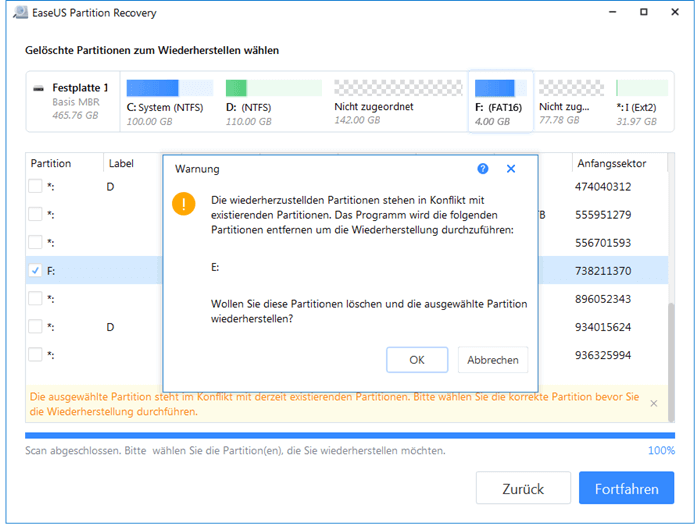Check the box for sector 555951279 row
Image resolution: width=700 pixels, height=529 pixels.
(35, 214)
